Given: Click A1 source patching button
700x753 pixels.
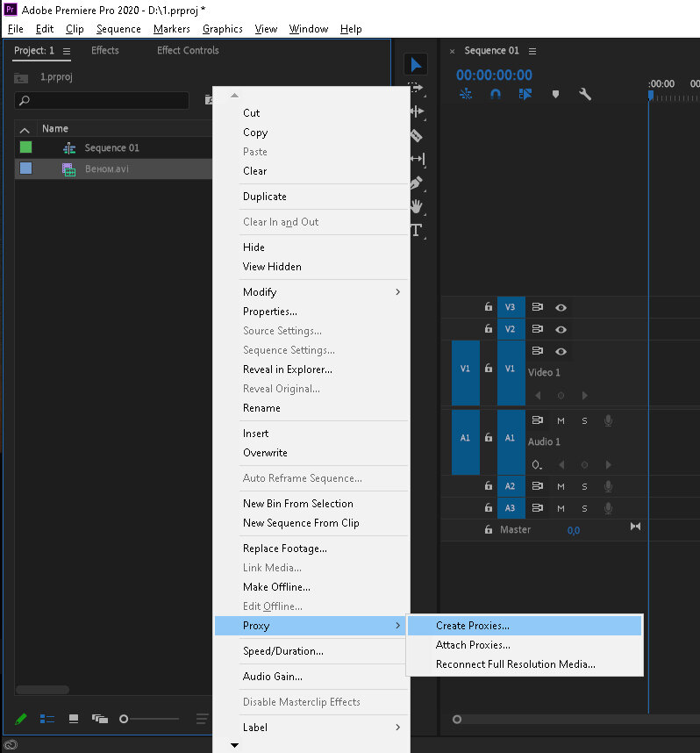Looking at the screenshot, I should [x=465, y=442].
